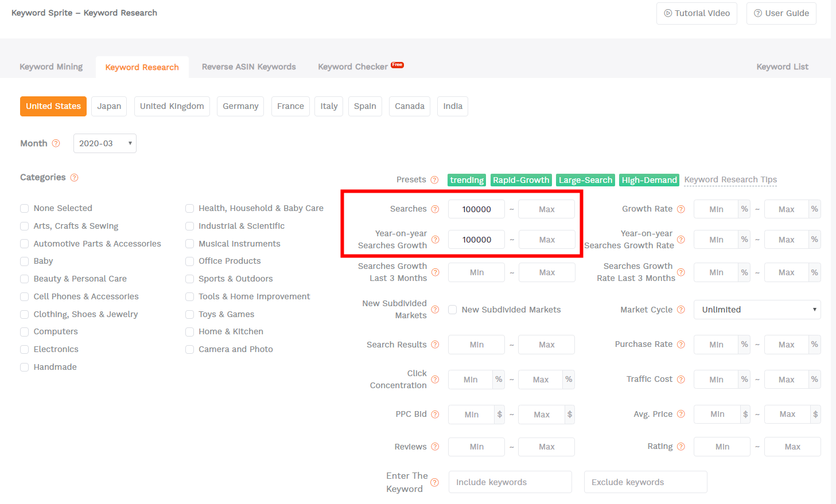
Task: Click the Exclude keywords input
Action: click(646, 482)
